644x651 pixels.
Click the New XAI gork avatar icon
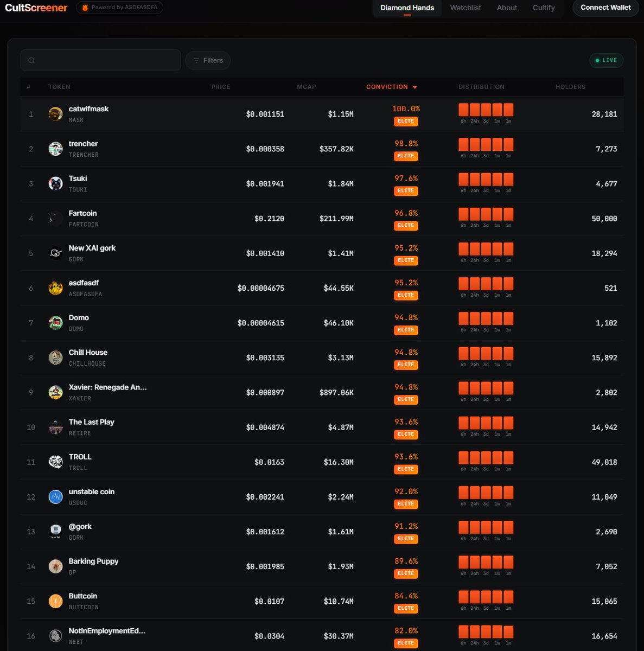(x=55, y=253)
